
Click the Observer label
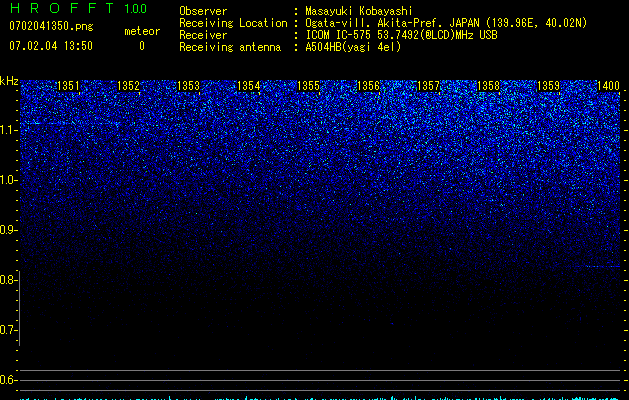[203, 11]
